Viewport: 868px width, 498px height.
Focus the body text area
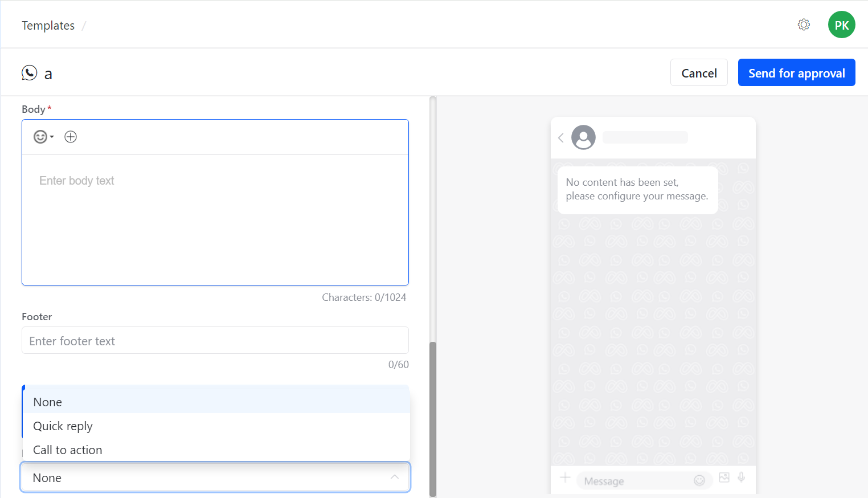215,219
